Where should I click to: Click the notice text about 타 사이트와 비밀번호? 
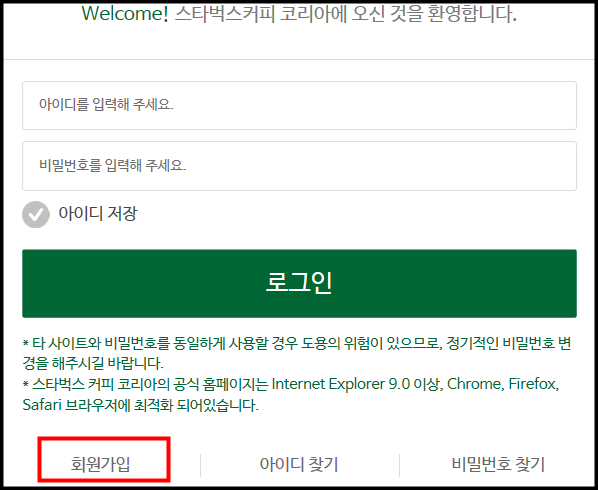pyautogui.click(x=297, y=353)
